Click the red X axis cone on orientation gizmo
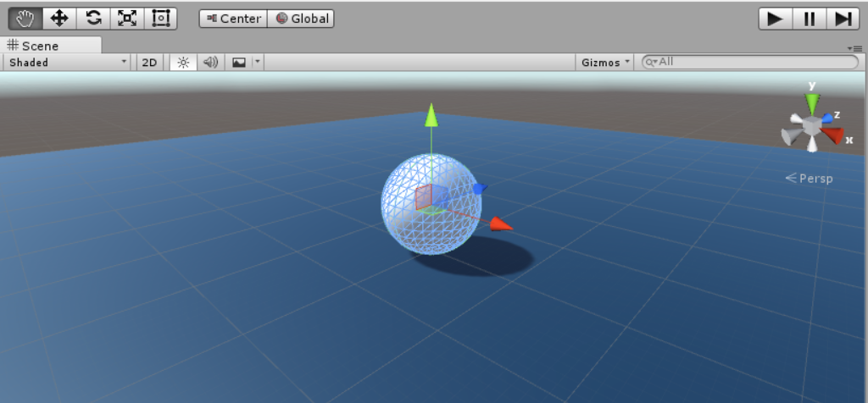 click(832, 135)
